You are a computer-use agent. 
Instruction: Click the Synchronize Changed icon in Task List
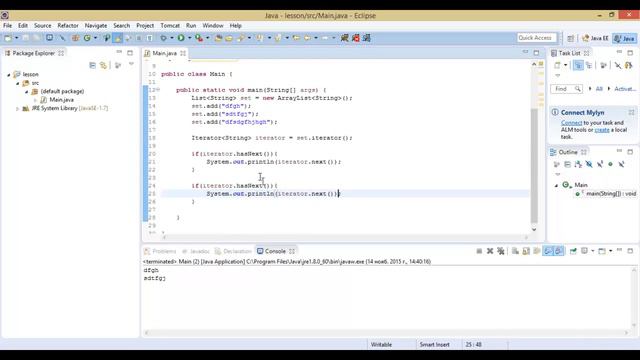[x=629, y=65]
